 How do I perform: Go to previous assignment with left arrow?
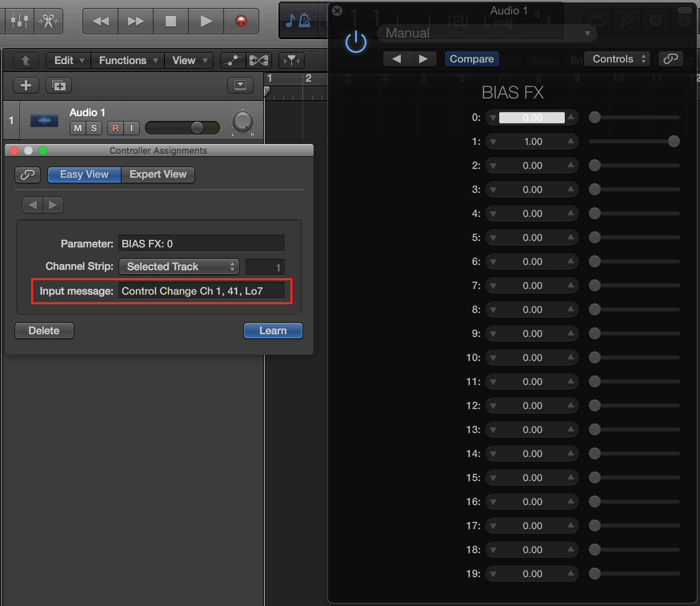pyautogui.click(x=32, y=205)
